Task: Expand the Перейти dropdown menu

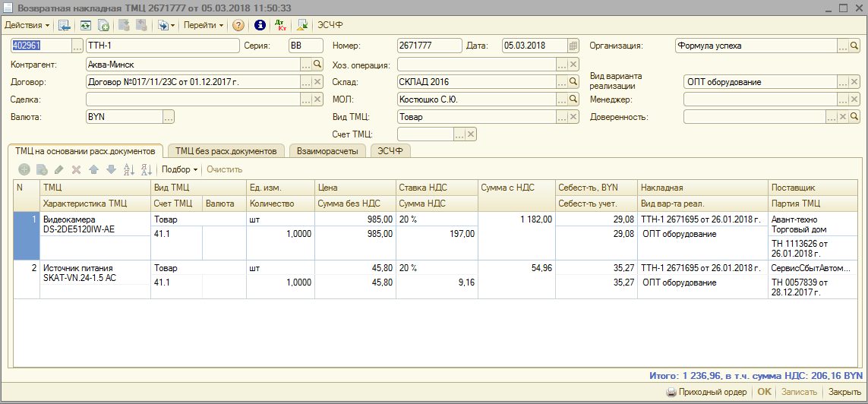Action: point(203,25)
